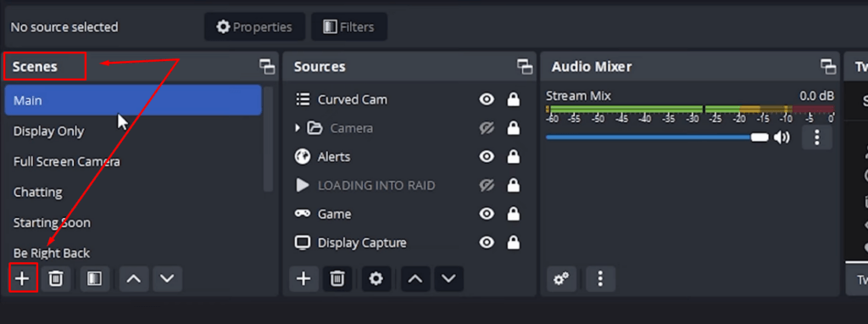Click the Sources dock title
The height and width of the screenshot is (324, 868).
(320, 66)
